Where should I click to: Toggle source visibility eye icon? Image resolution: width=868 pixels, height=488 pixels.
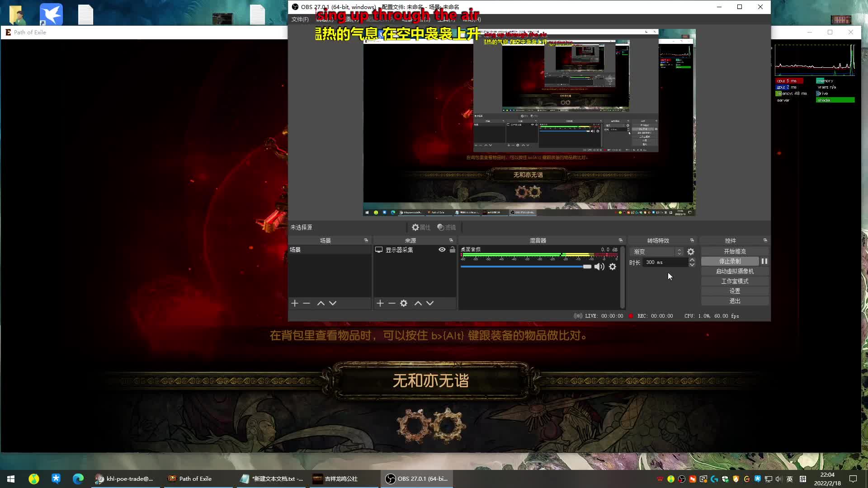(x=442, y=250)
